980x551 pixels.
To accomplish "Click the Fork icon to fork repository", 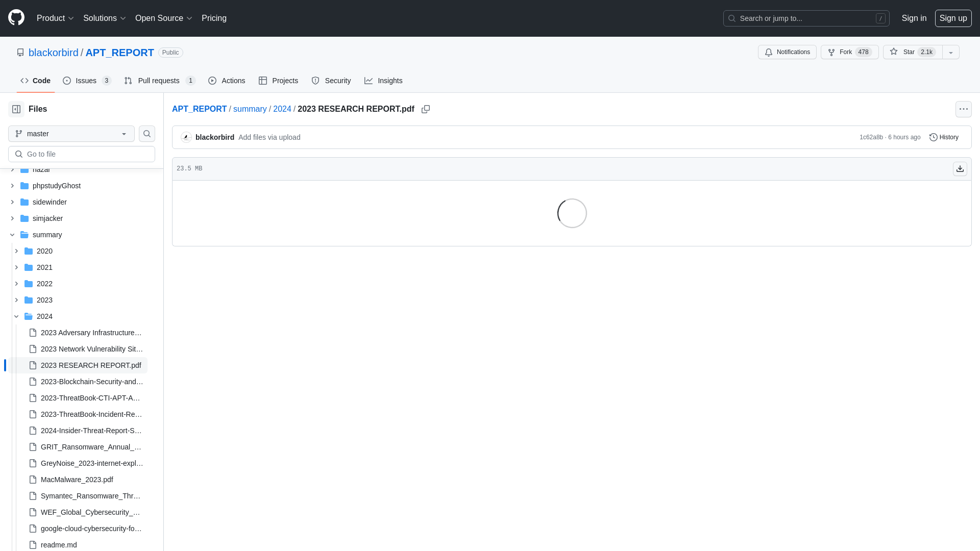I will click(x=831, y=52).
